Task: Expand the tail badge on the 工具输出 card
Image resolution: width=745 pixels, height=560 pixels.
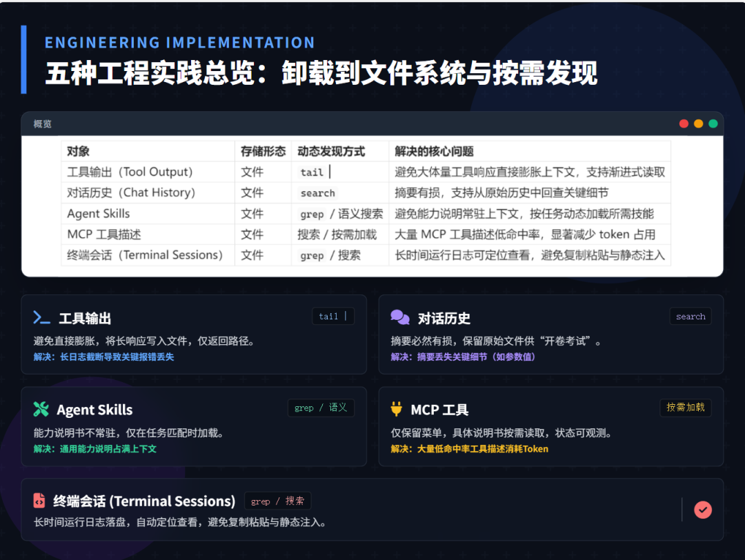Action: pos(333,316)
